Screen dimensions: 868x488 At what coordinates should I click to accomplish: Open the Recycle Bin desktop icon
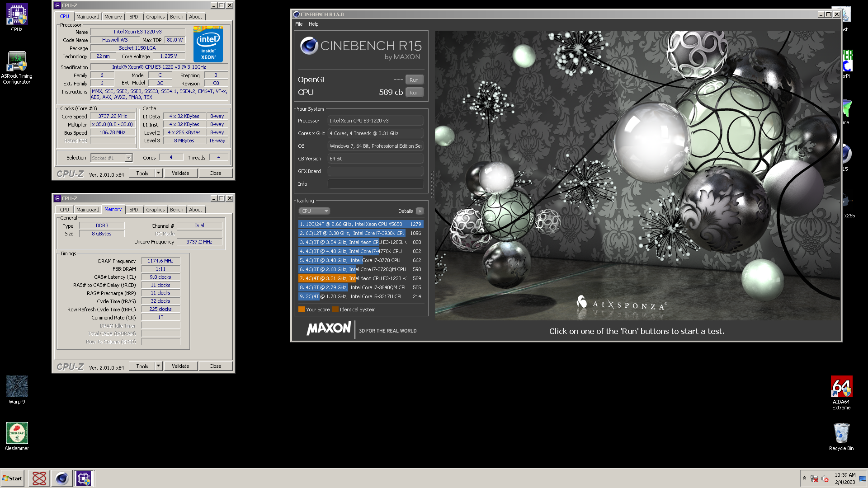pyautogui.click(x=841, y=436)
